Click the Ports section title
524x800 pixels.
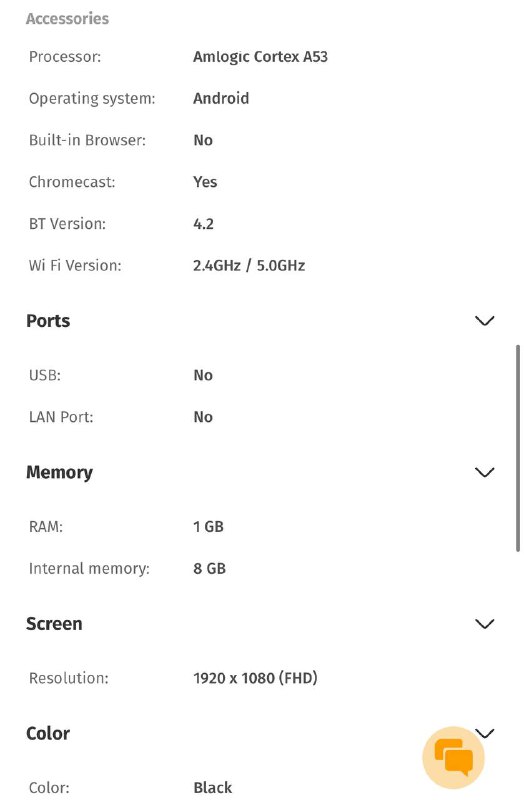click(48, 321)
